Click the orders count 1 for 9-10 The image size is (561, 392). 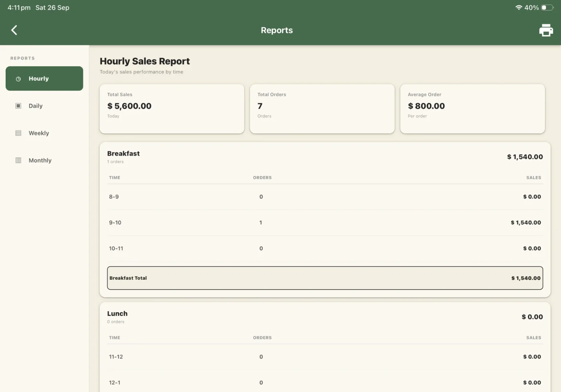261,222
